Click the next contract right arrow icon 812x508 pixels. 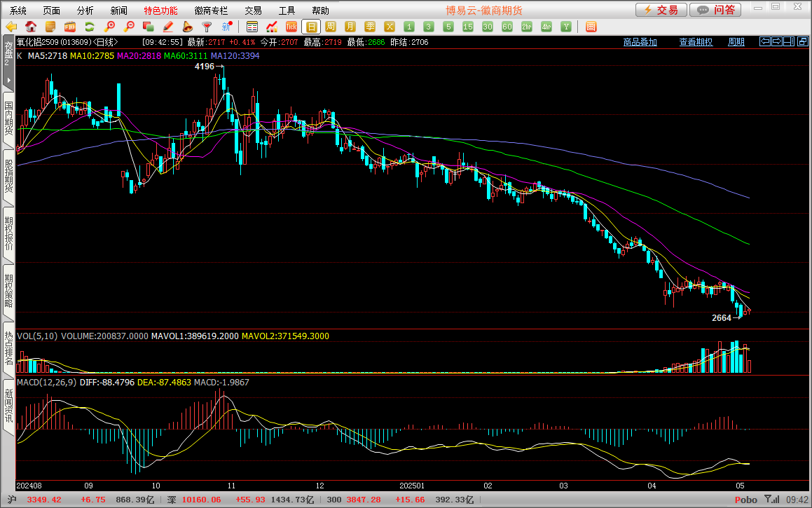[777, 41]
